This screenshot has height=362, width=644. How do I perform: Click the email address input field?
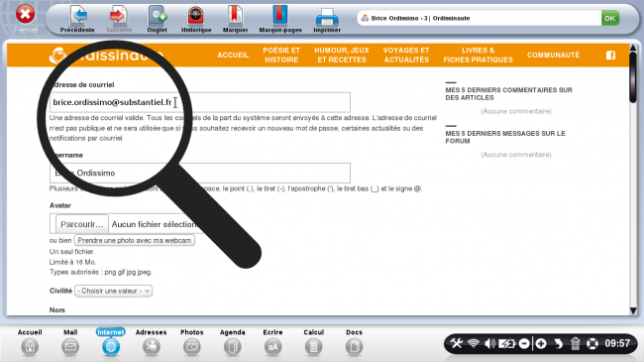[x=200, y=102]
